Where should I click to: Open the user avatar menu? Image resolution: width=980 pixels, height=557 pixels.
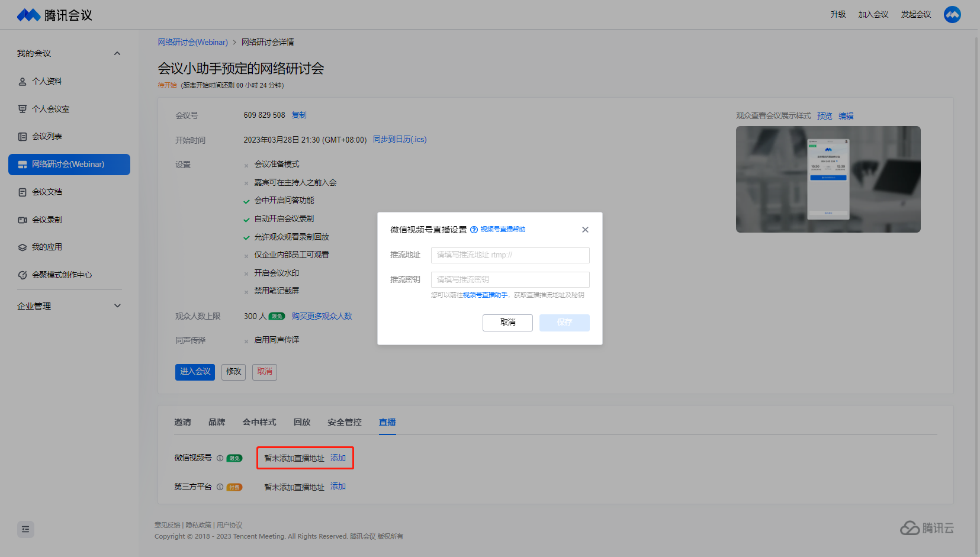[x=952, y=14]
